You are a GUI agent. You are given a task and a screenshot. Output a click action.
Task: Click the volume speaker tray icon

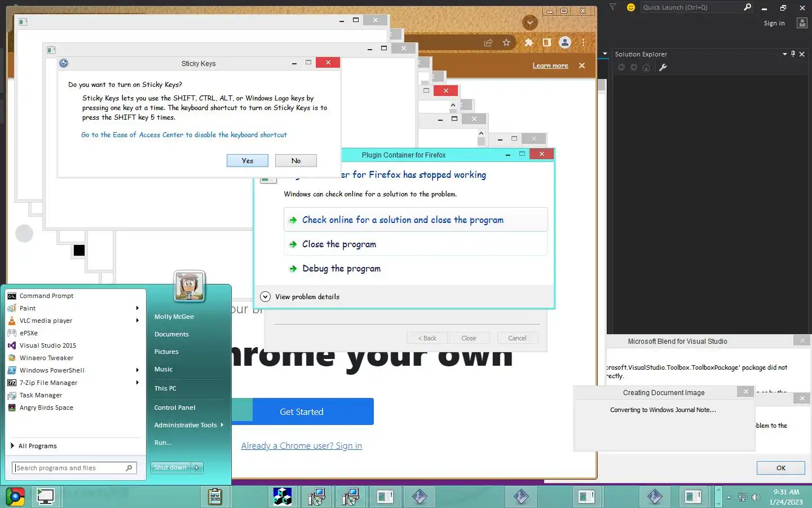click(756, 497)
